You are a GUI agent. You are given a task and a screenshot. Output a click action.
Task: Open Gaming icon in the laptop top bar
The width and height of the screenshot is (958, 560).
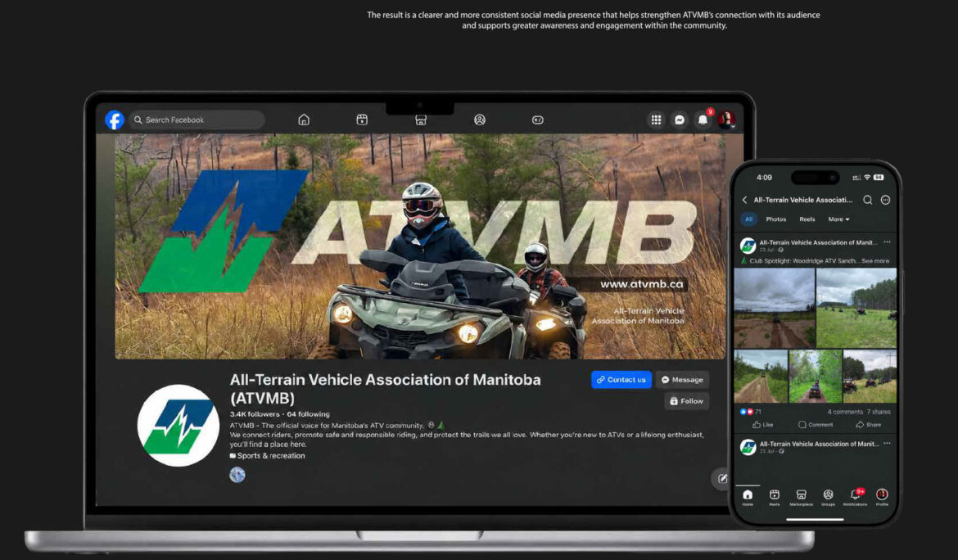(538, 120)
